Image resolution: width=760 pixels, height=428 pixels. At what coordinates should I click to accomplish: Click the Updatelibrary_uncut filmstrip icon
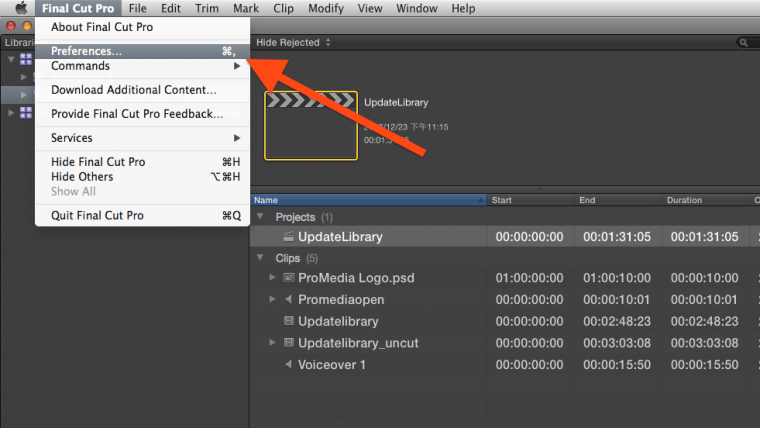tap(288, 343)
